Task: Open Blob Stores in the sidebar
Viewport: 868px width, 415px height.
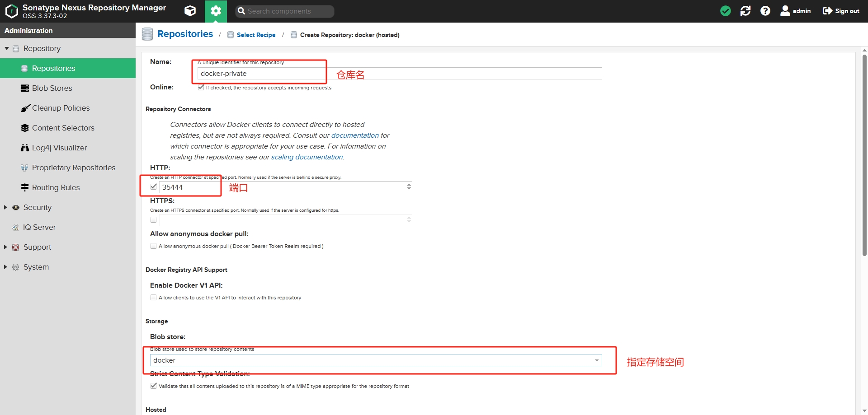Action: [x=68, y=88]
